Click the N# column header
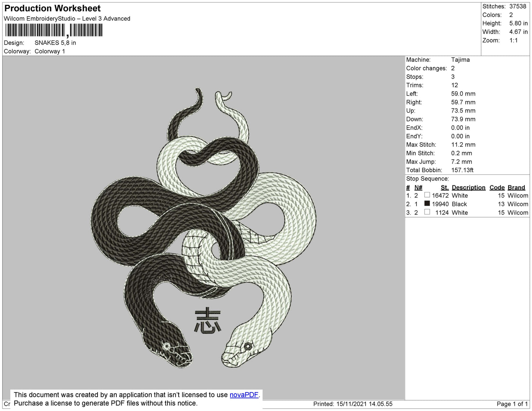The width and height of the screenshot is (532, 411). point(418,187)
